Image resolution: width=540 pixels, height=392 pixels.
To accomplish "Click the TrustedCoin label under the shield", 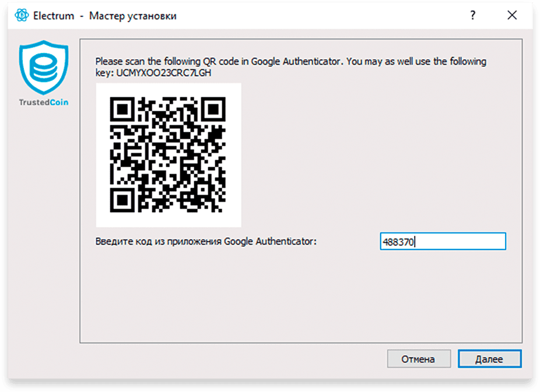I will click(44, 102).
